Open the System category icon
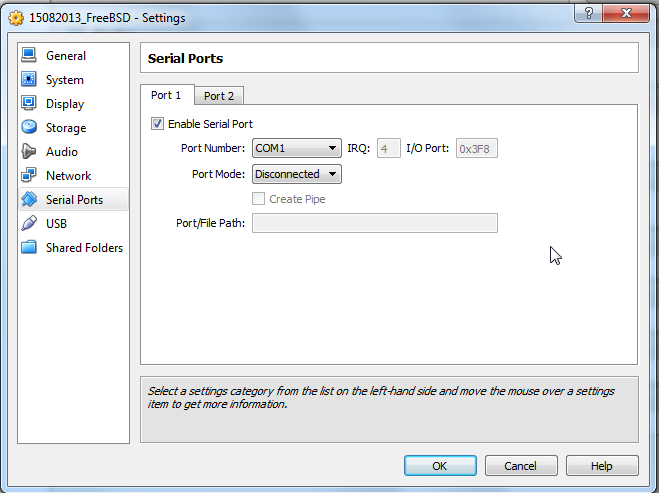This screenshot has width=659, height=493. coord(29,80)
